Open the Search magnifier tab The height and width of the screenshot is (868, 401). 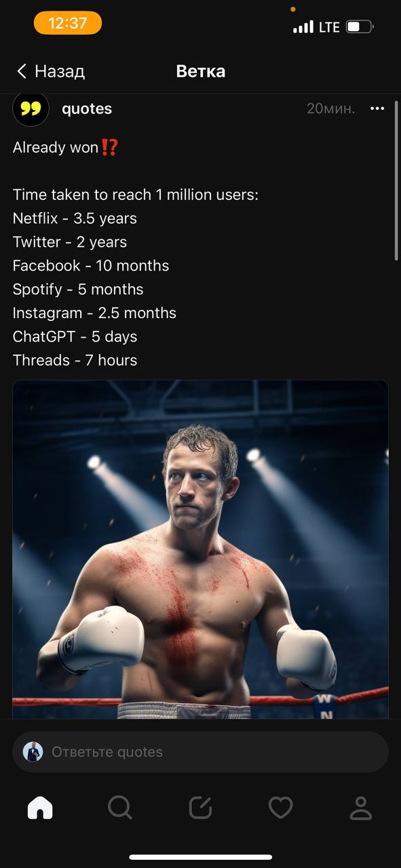click(x=120, y=808)
